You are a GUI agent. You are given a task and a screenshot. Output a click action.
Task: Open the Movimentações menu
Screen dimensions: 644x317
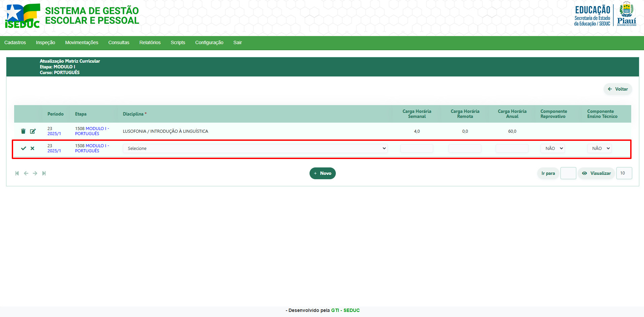click(x=82, y=42)
